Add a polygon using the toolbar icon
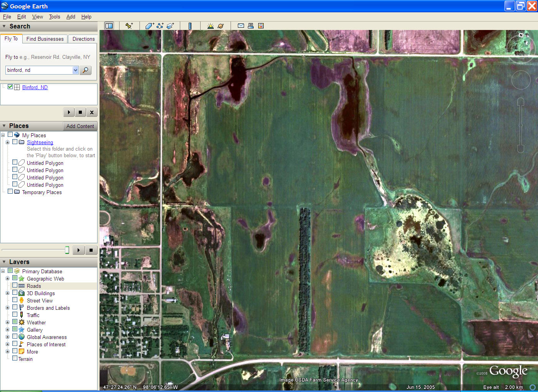 point(149,26)
